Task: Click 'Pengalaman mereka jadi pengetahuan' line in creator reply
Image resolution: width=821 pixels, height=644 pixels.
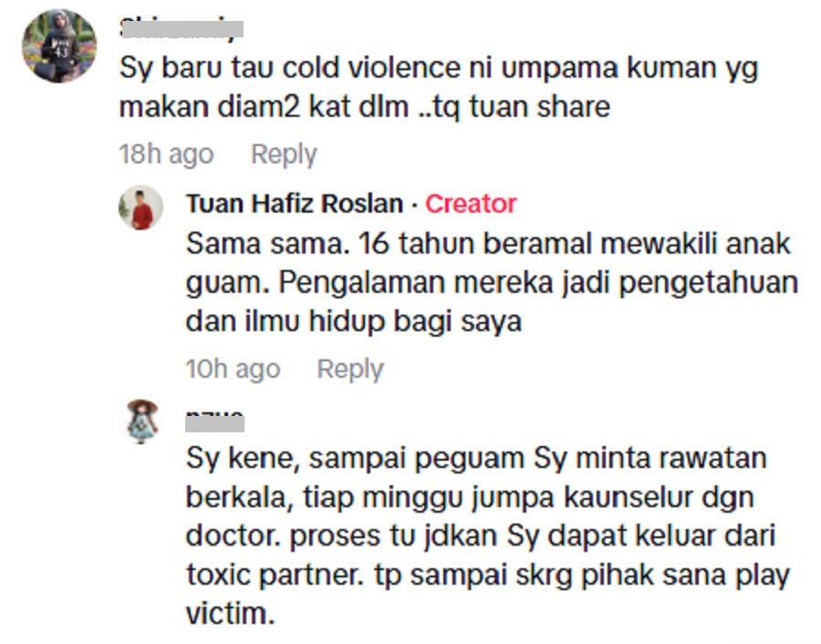Action: 538,283
